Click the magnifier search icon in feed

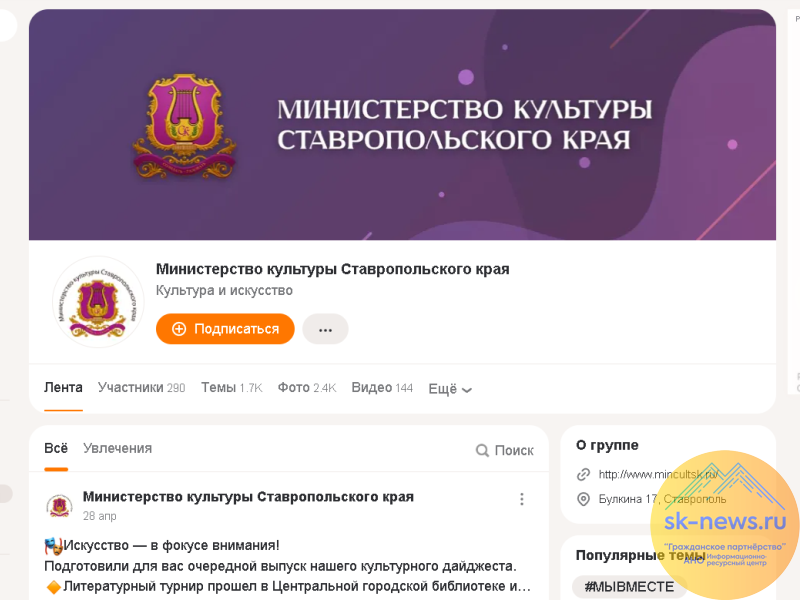(482, 451)
